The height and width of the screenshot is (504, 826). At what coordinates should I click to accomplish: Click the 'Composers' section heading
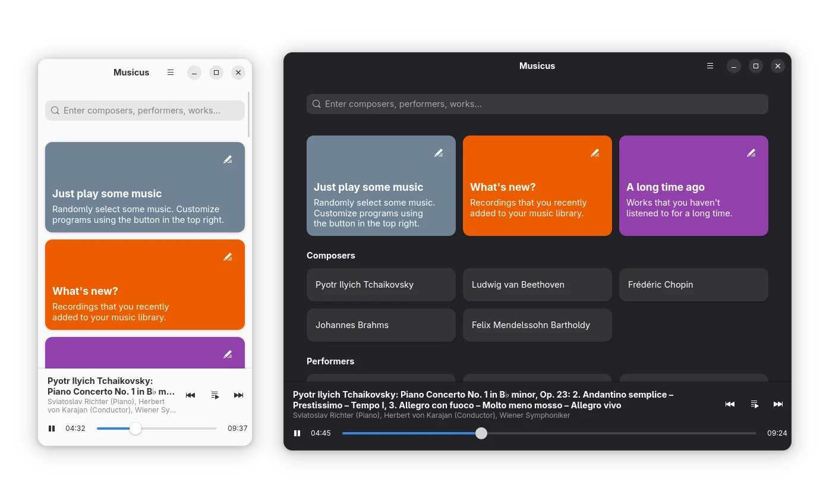click(331, 256)
